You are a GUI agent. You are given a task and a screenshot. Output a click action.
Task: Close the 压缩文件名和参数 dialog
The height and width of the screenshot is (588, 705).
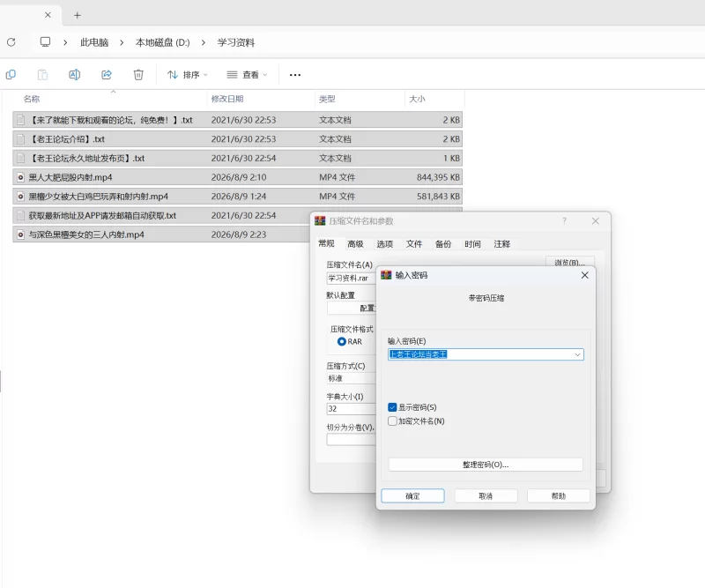[596, 221]
